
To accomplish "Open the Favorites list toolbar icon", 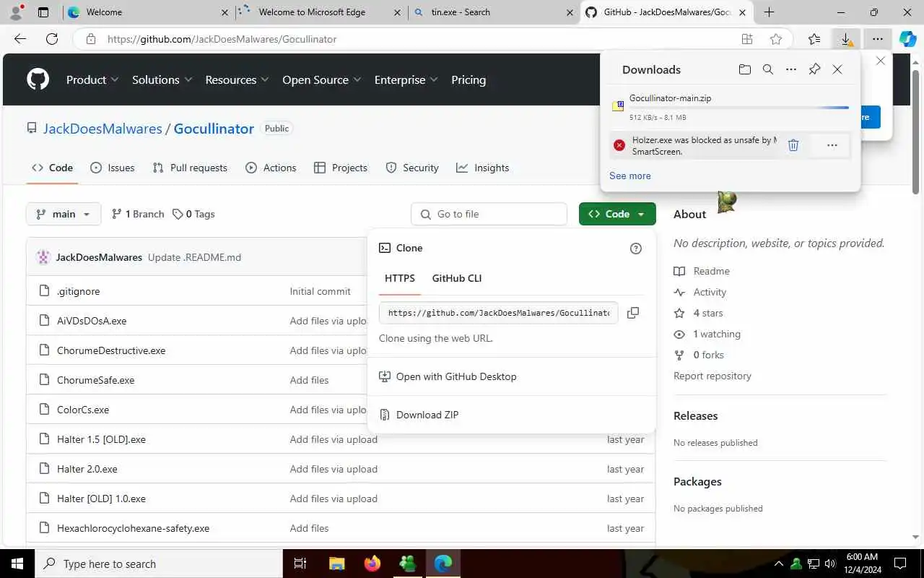I will coord(814,39).
